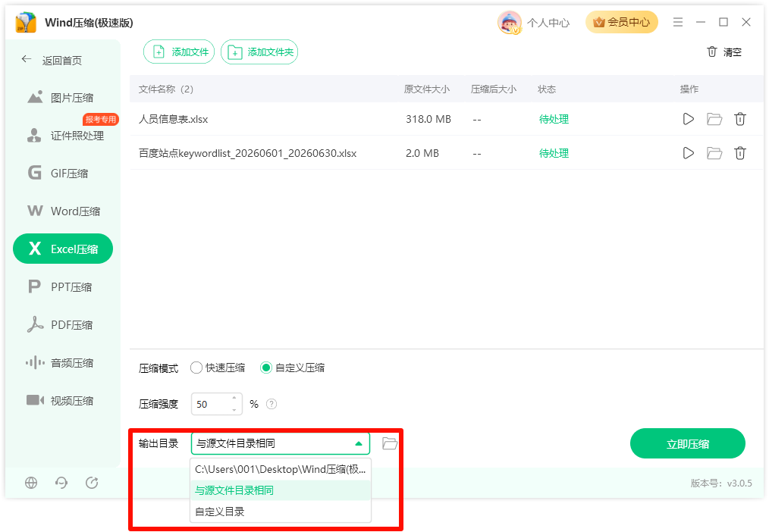The image size is (769, 532).
Task: Select the 自定义压缩 radio option
Action: tap(293, 368)
